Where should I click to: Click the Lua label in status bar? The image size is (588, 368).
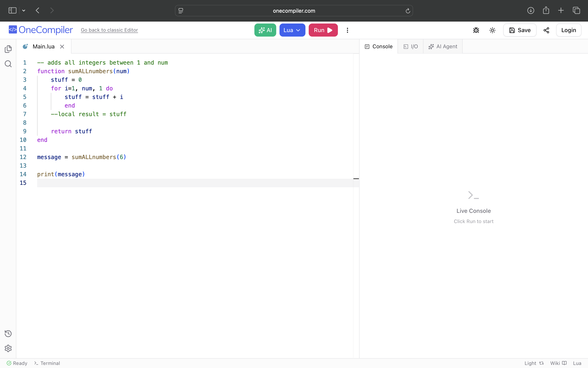tap(577, 363)
